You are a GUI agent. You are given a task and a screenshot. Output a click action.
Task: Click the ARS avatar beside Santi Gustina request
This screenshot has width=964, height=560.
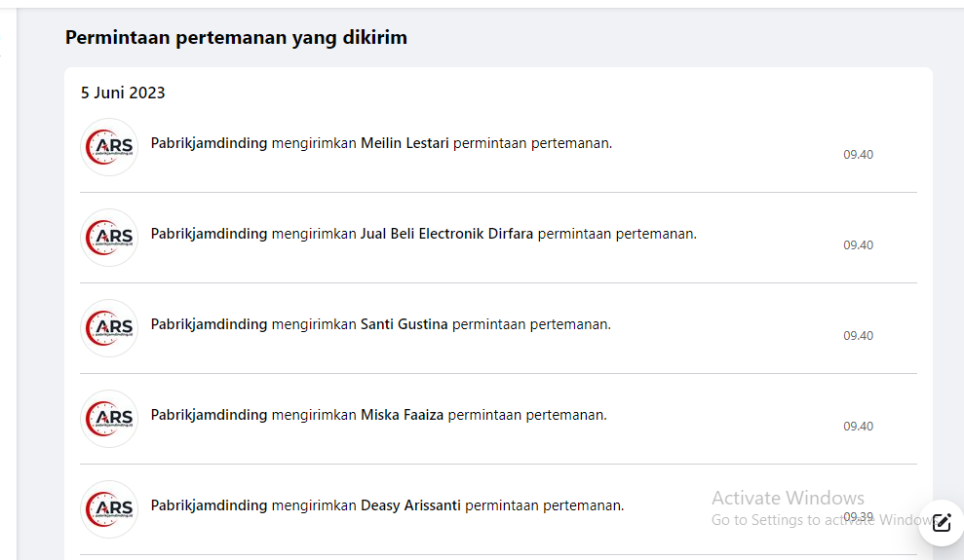109,328
